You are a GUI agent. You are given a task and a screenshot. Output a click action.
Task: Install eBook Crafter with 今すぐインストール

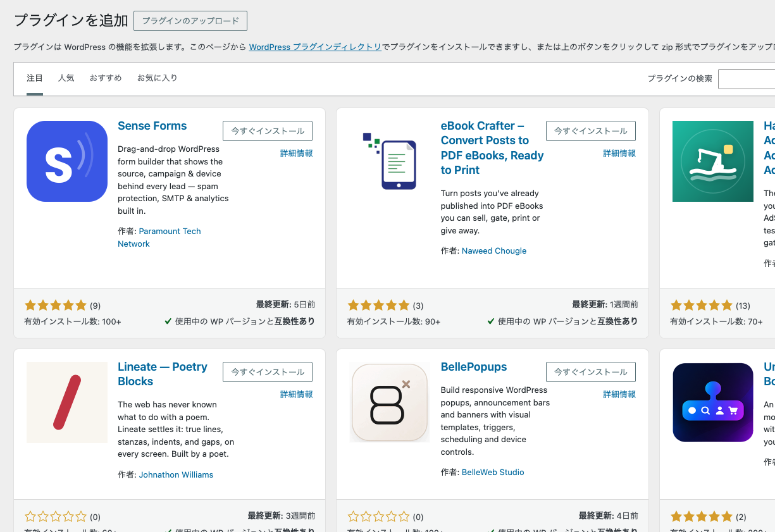click(x=591, y=131)
